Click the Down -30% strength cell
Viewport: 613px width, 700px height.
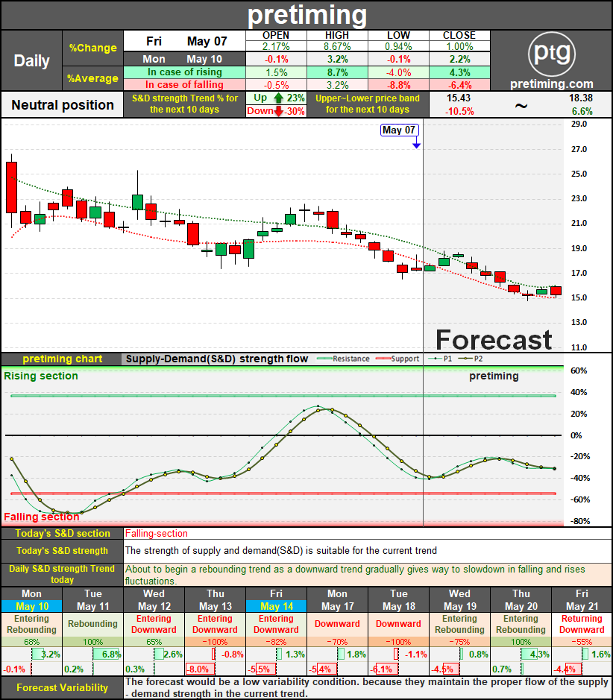pyautogui.click(x=276, y=111)
